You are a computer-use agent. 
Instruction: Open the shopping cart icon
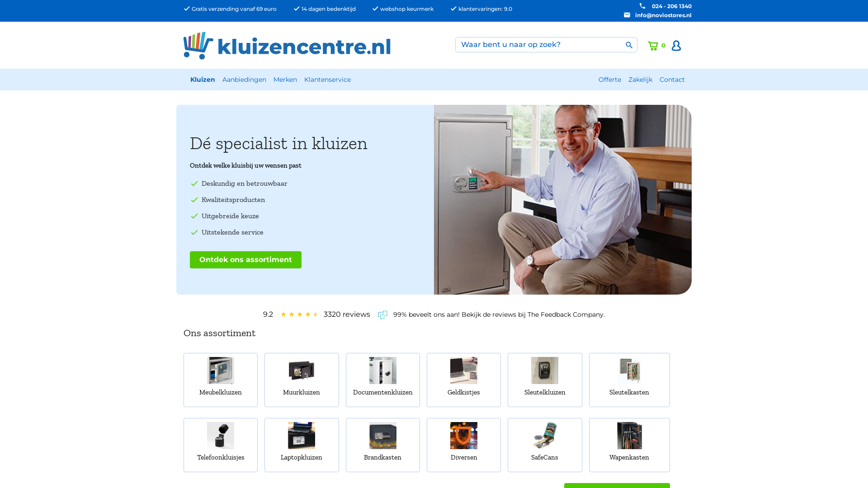(653, 46)
